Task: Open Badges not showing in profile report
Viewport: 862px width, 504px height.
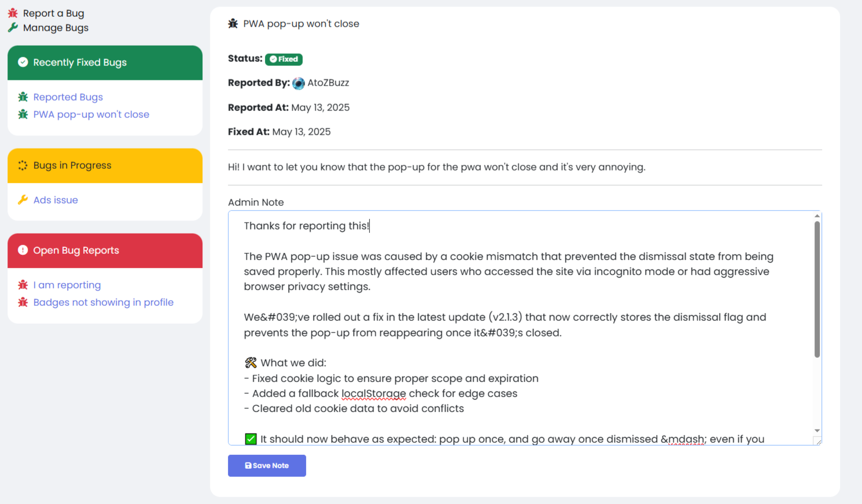Action: click(x=104, y=302)
